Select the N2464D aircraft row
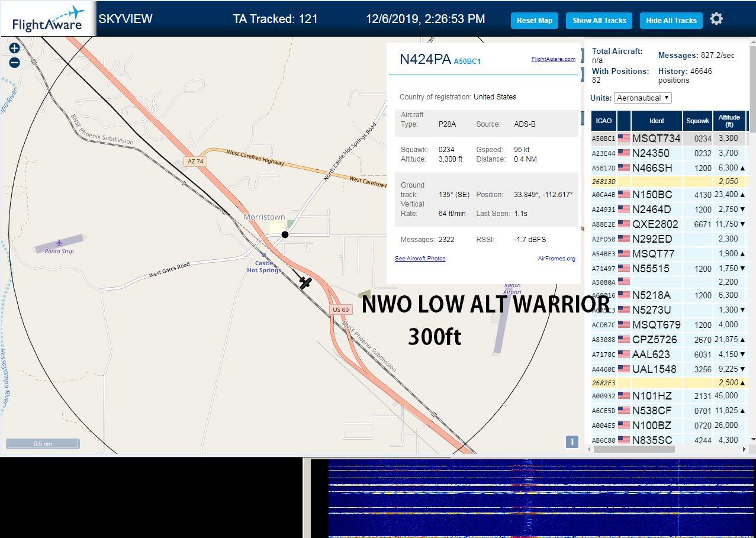The image size is (756, 538). click(x=669, y=210)
